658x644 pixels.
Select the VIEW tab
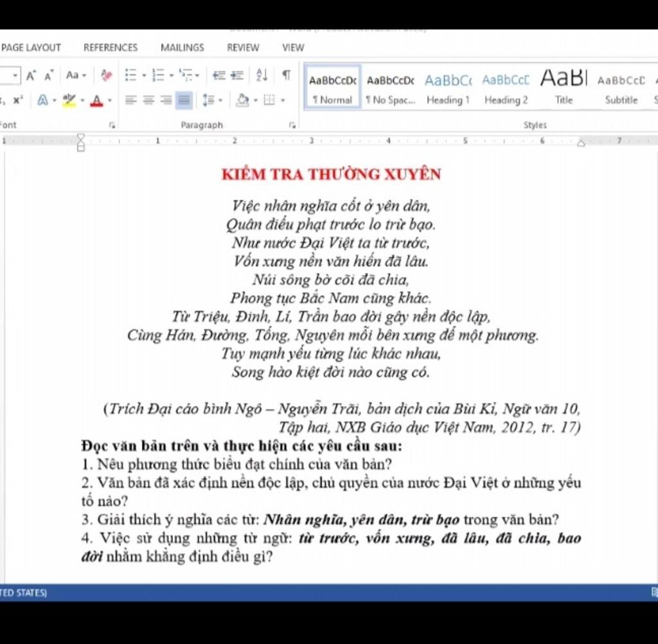point(293,48)
